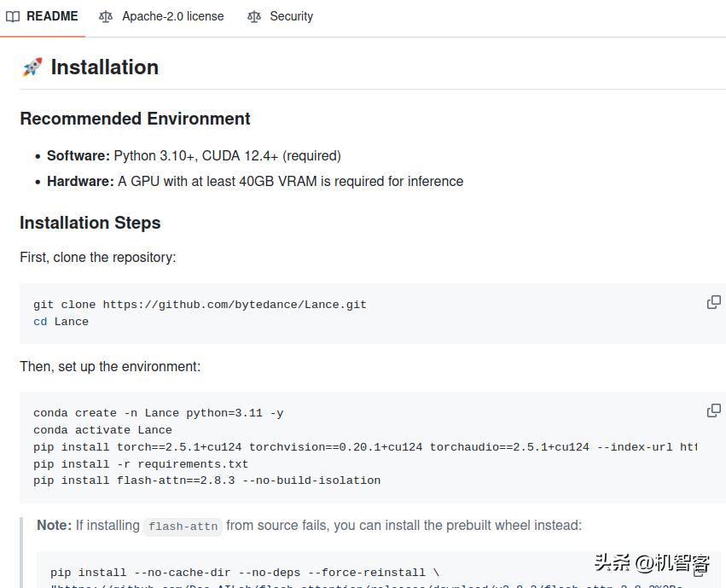Click the Recommended Environment heading
The width and height of the screenshot is (726, 588).
(x=135, y=119)
